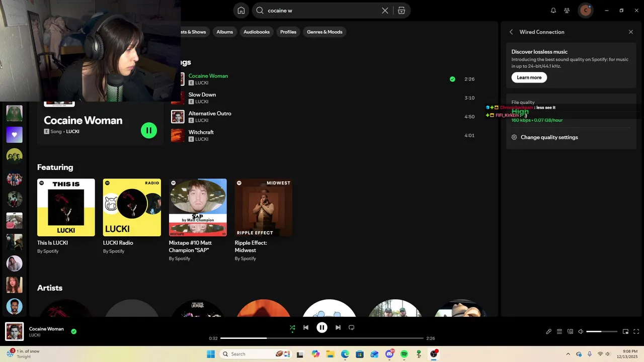Open Windows Start menu

pyautogui.click(x=211, y=354)
